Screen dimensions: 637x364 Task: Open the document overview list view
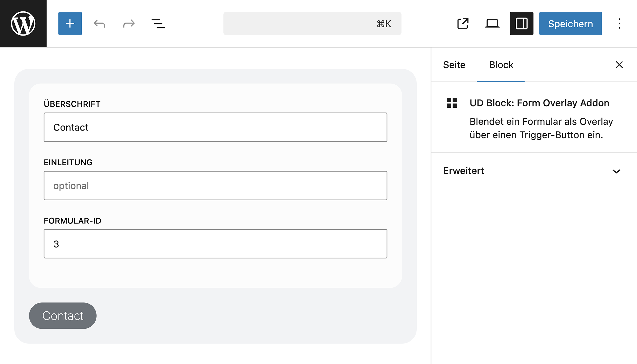(158, 23)
